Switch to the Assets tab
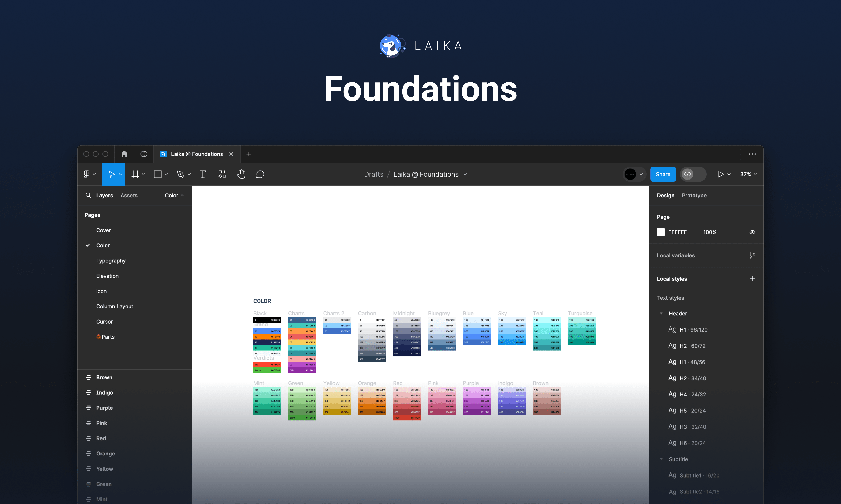 tap(128, 195)
